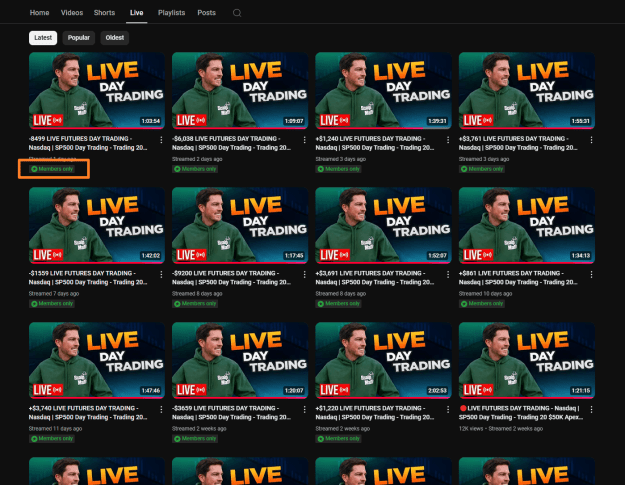625x485 pixels.
Task: Sort streams by Oldest
Action: tap(115, 38)
